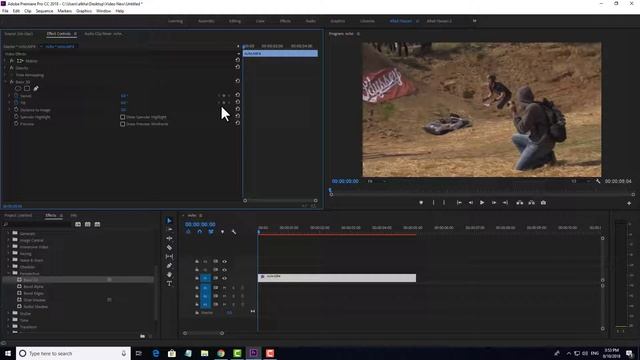Open the Sequence menu

[44, 11]
